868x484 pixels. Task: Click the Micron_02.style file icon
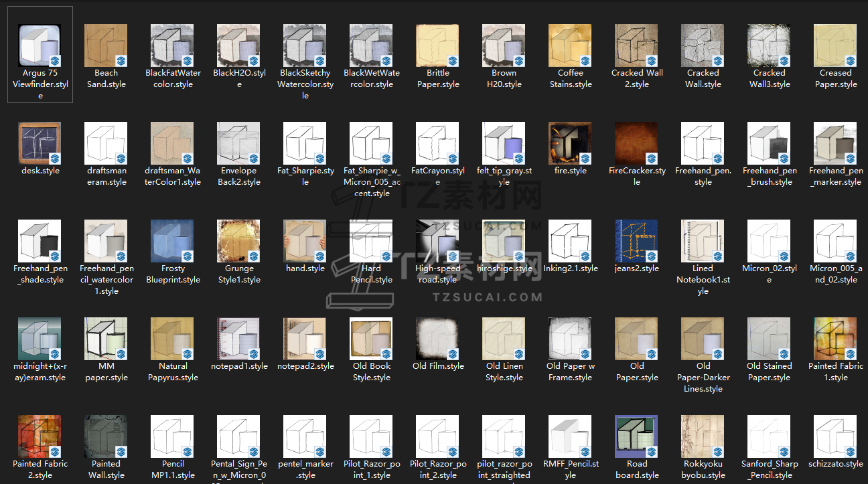[x=770, y=241]
